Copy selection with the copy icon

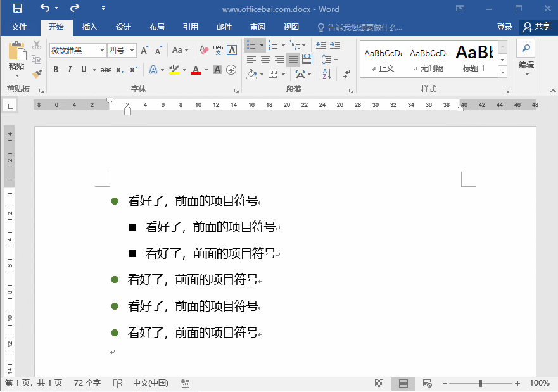(x=36, y=60)
